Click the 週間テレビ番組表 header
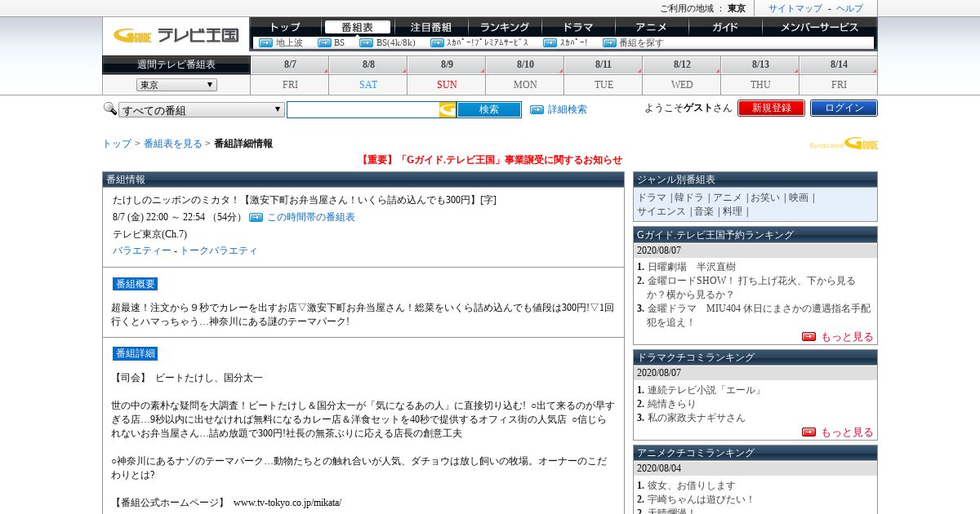 [176, 64]
